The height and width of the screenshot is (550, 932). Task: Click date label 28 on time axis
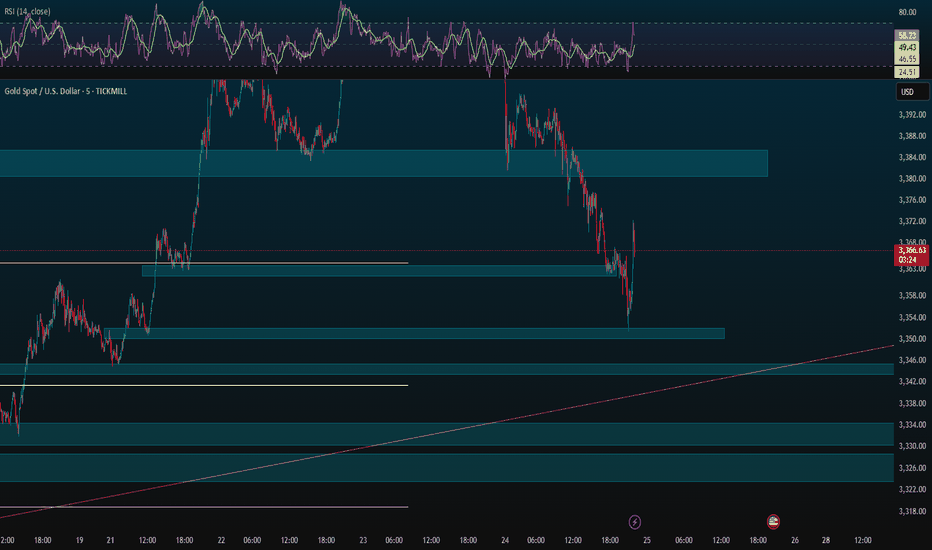(x=826, y=540)
